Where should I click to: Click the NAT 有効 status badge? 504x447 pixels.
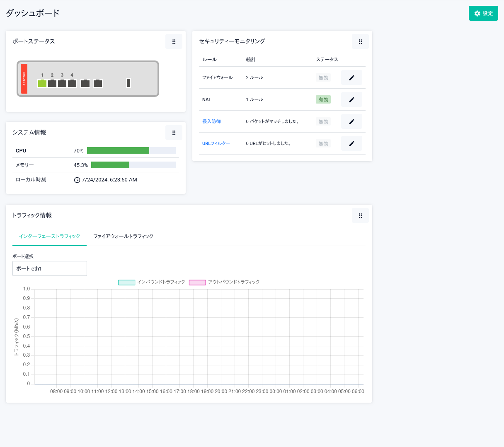pyautogui.click(x=323, y=99)
